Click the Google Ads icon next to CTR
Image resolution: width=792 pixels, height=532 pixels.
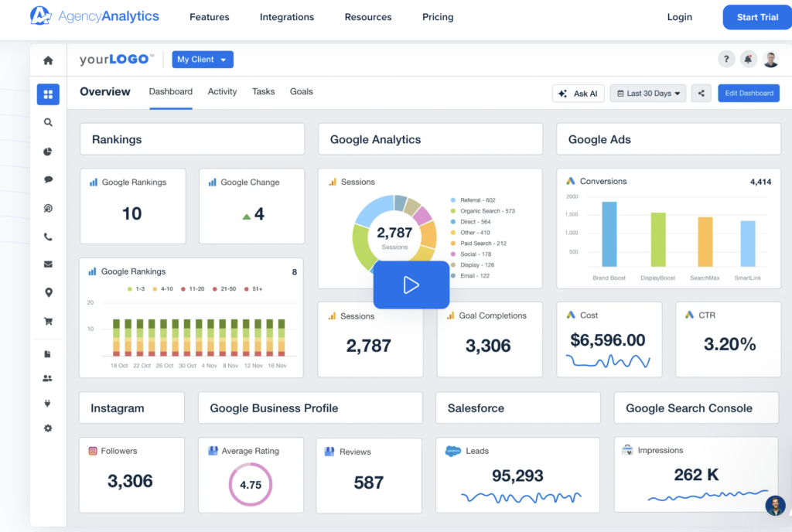(x=689, y=315)
